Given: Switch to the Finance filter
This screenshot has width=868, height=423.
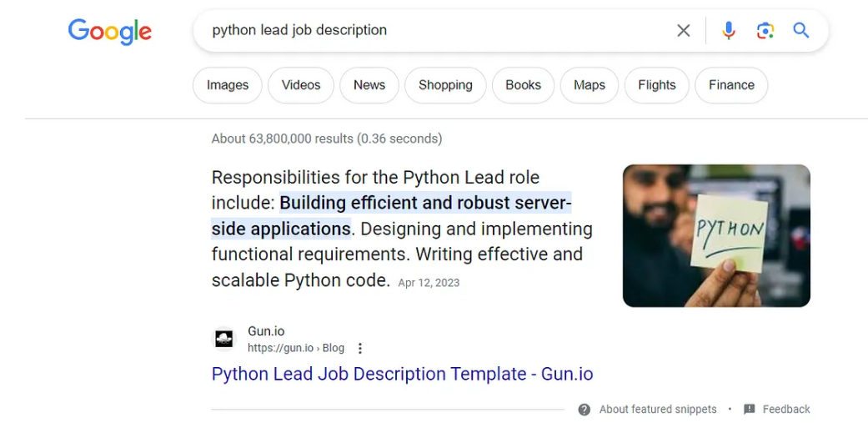Looking at the screenshot, I should [x=731, y=85].
